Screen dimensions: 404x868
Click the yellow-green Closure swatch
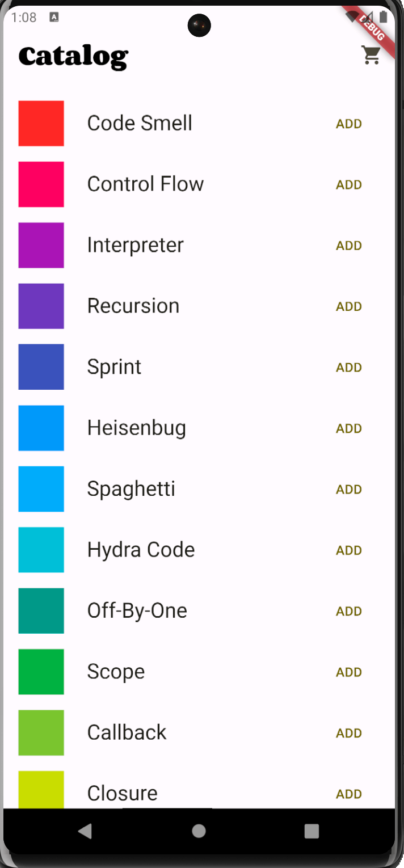(41, 790)
